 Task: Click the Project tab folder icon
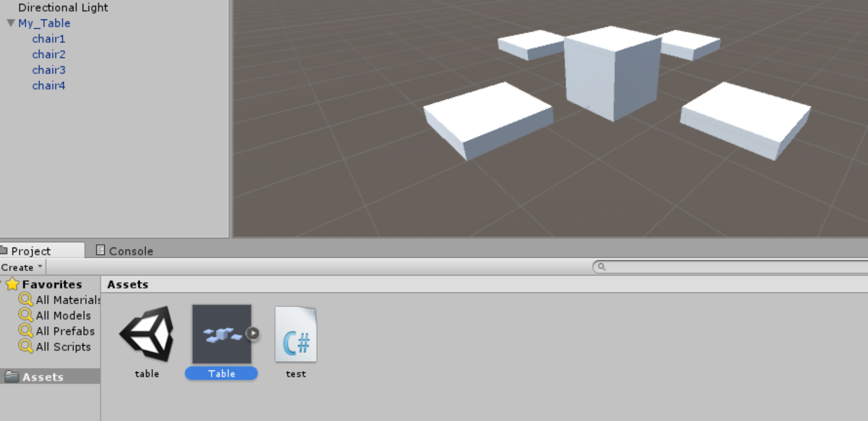click(3, 251)
